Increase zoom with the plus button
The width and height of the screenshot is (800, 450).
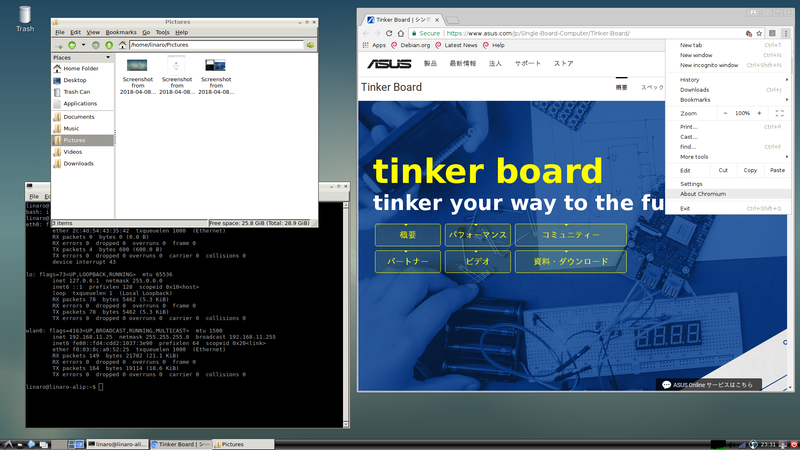click(759, 113)
